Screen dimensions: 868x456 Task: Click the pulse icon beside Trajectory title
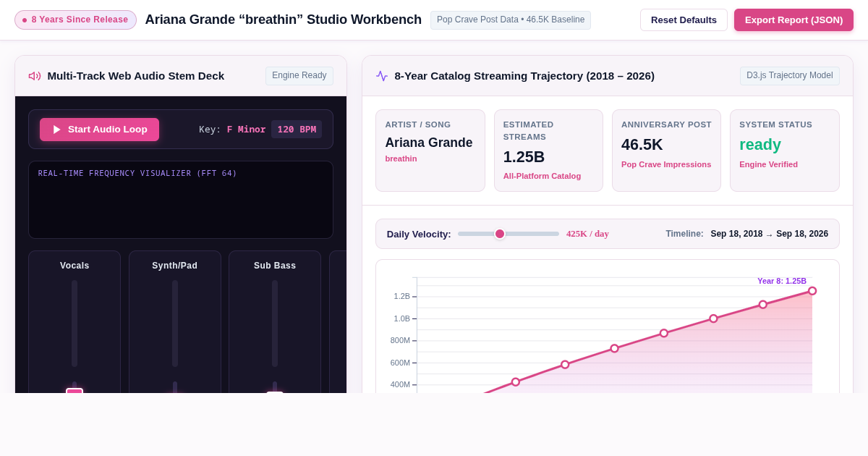point(382,76)
